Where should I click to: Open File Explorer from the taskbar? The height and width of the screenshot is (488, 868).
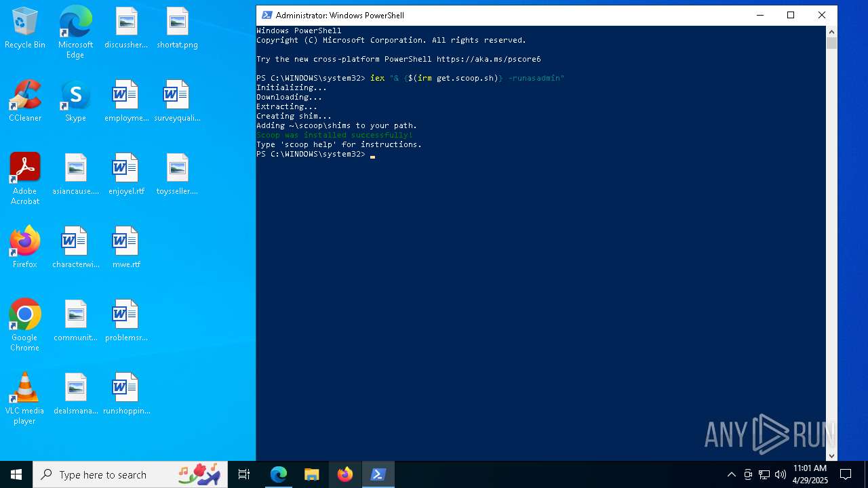tap(311, 474)
